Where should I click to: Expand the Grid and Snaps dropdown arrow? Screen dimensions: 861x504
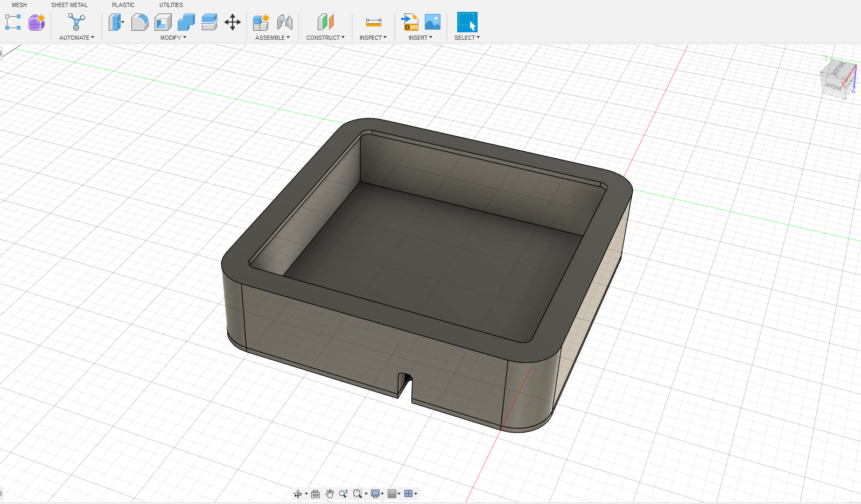pos(399,494)
